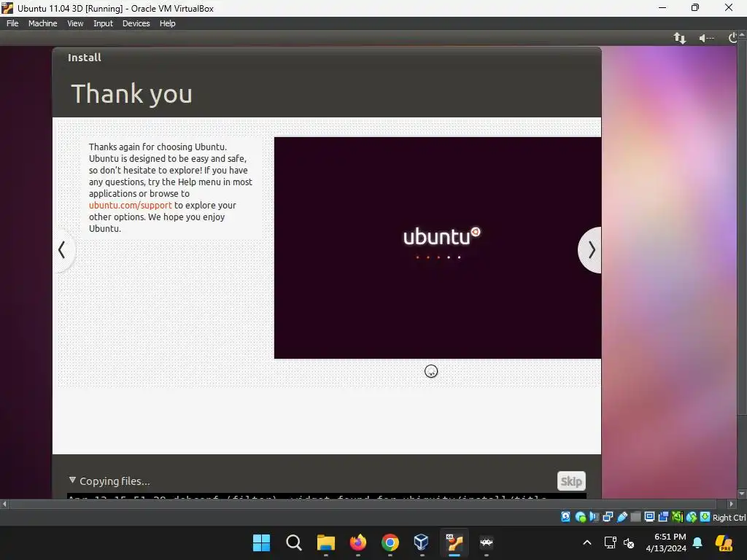
Task: Click the display network tray icon
Action: pyautogui.click(x=611, y=542)
